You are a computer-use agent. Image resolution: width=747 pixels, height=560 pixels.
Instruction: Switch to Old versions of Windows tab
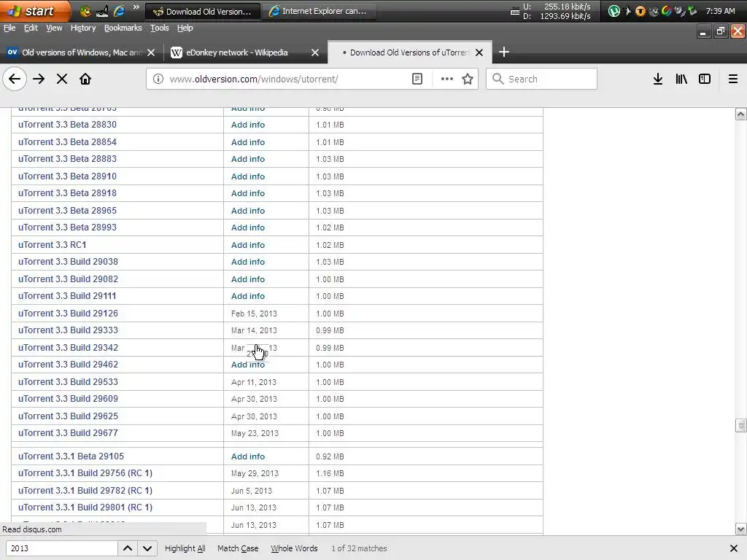pyautogui.click(x=82, y=52)
